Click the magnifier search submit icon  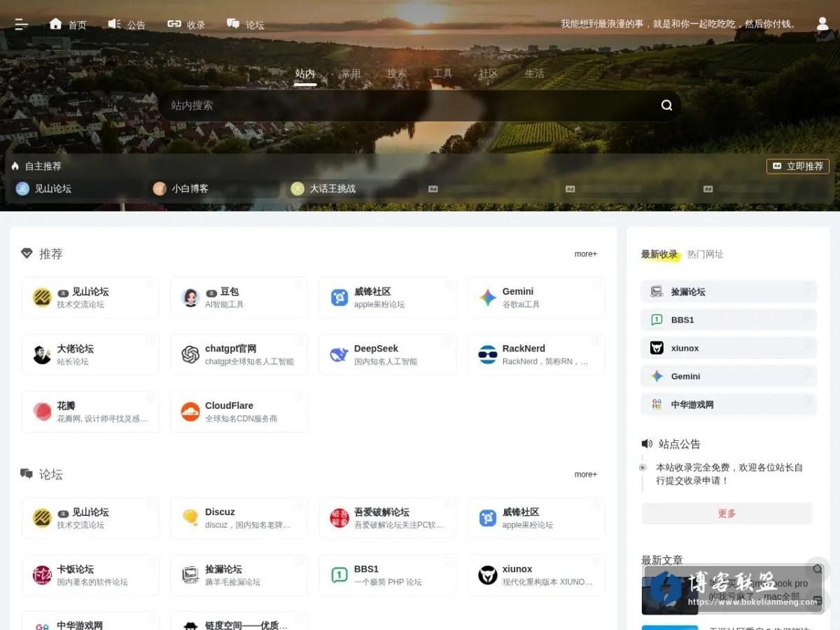coord(666,105)
